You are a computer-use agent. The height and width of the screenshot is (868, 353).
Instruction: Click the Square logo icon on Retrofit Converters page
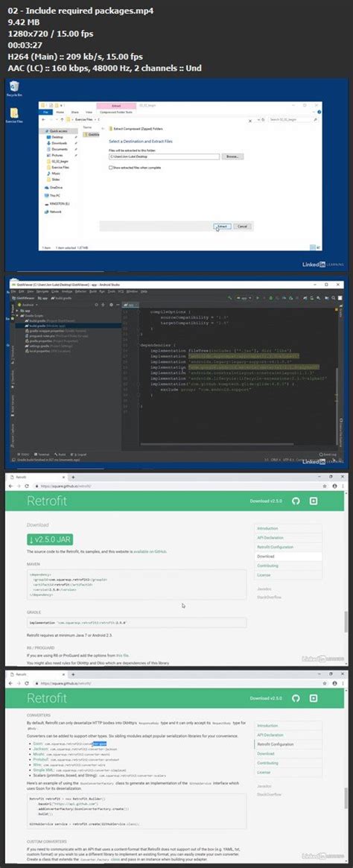click(314, 698)
